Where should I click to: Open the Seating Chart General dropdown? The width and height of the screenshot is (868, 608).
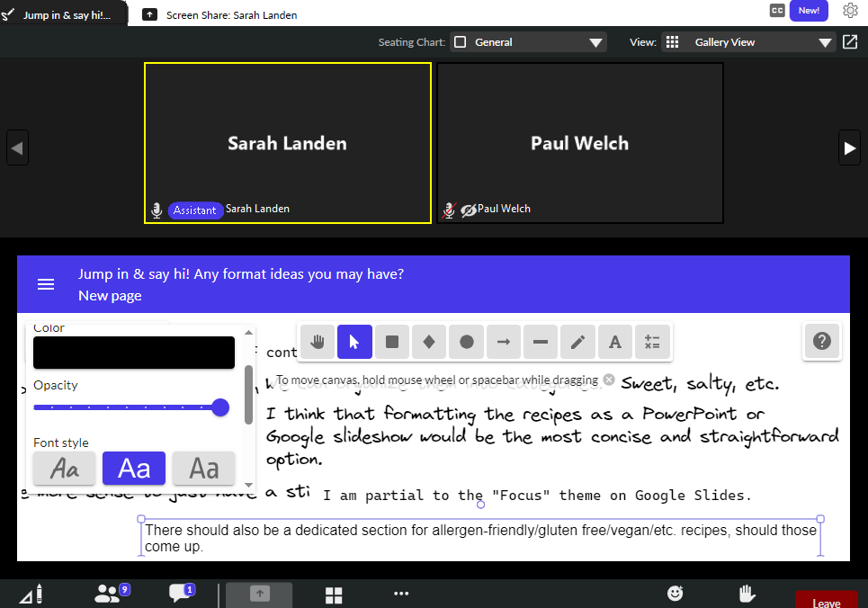[529, 42]
